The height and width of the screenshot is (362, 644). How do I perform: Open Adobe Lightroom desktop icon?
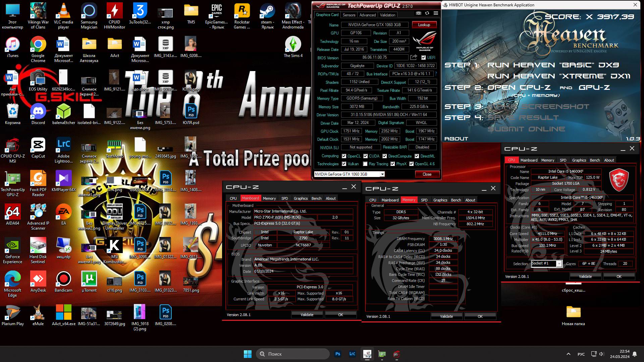63,150
